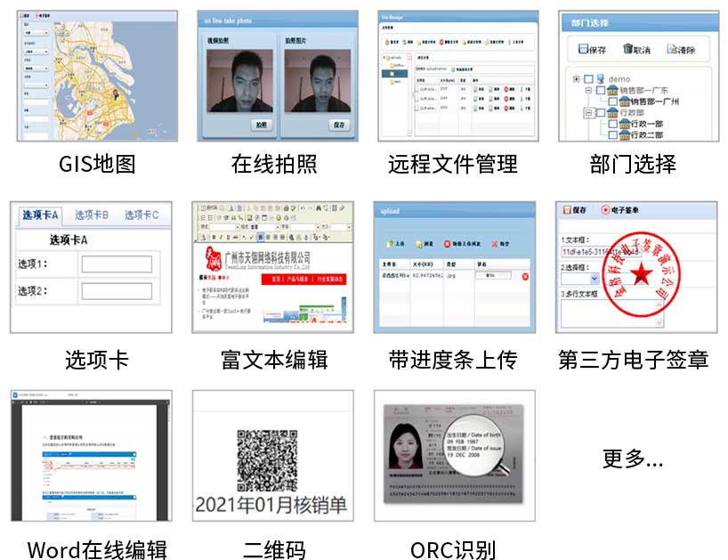Click the red electronic seal stamp
728x560 pixels.
[641, 273]
